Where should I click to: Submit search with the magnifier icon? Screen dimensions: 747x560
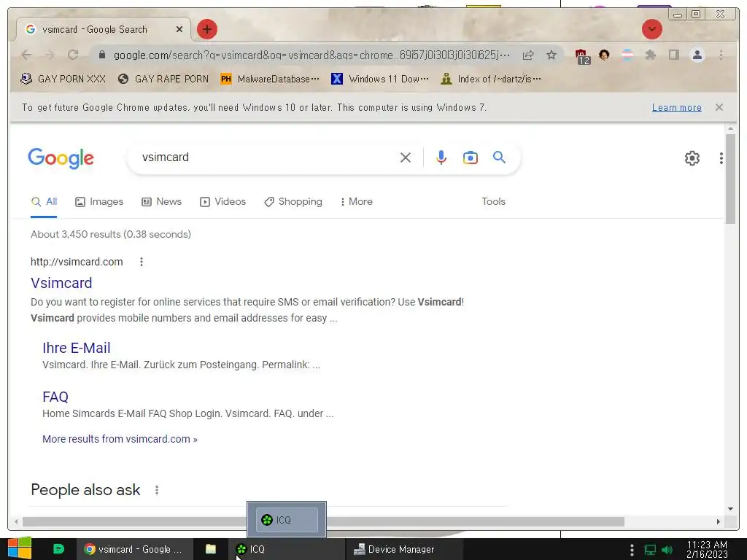[x=499, y=157]
